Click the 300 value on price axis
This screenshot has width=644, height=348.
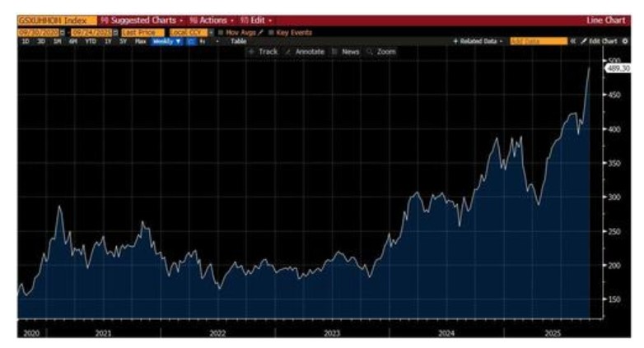click(614, 197)
